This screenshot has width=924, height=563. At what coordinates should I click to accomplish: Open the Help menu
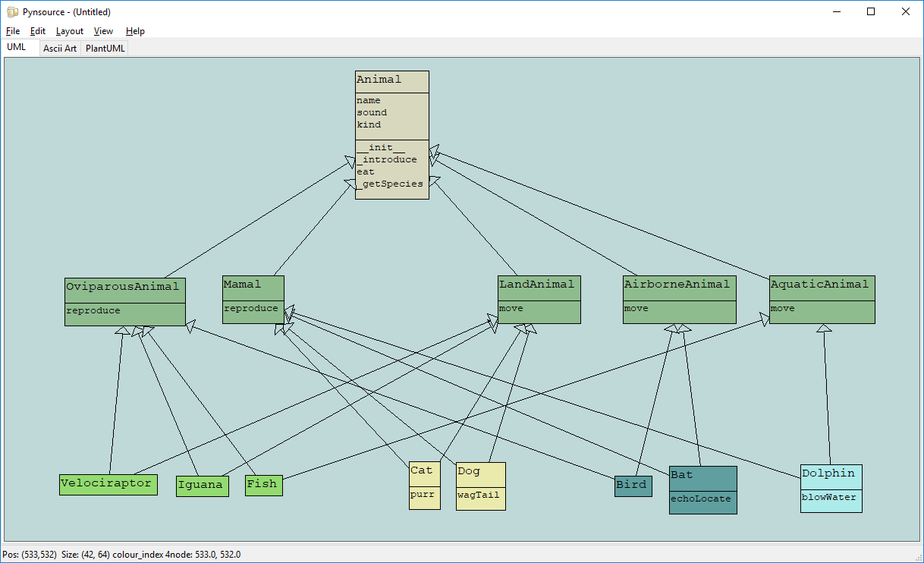click(x=135, y=31)
